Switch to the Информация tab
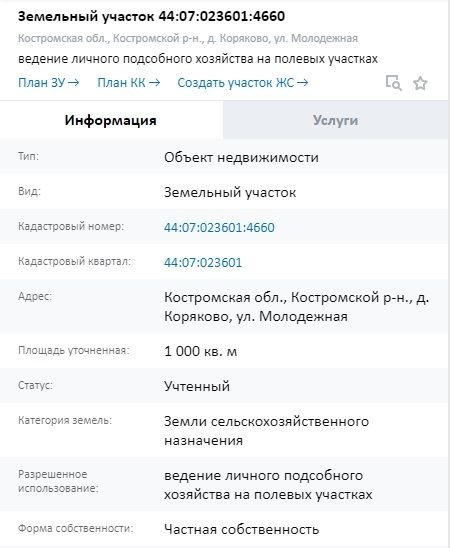Screen dimensions: 450x548 pos(110,120)
